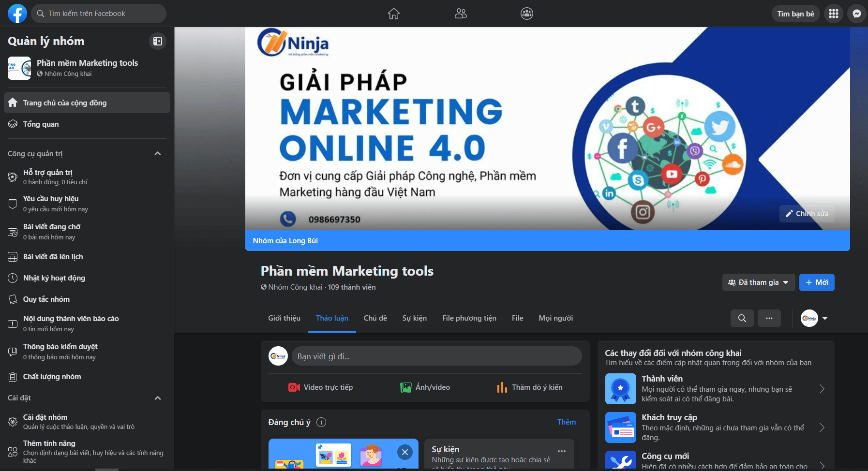
Task: Close the featured illustration card
Action: [405, 452]
